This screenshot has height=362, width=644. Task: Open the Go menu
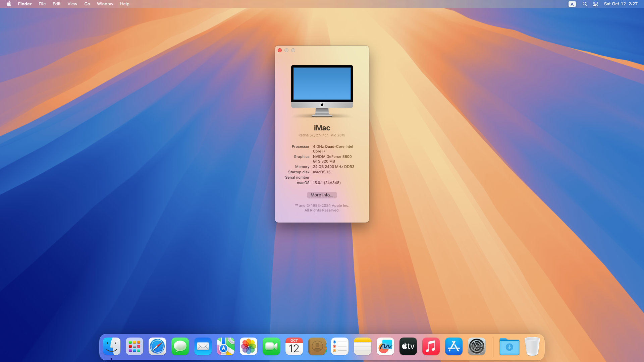87,4
